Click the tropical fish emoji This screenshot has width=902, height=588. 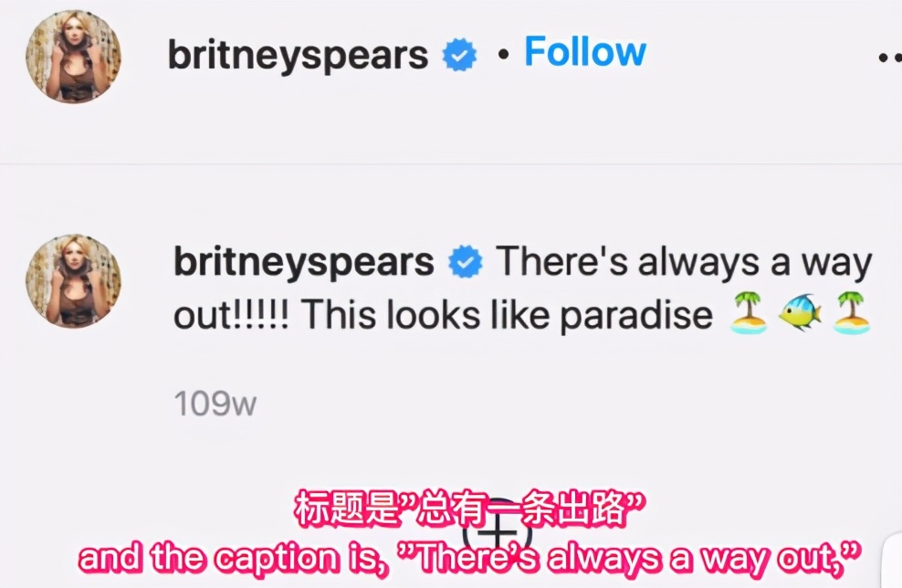(x=800, y=313)
